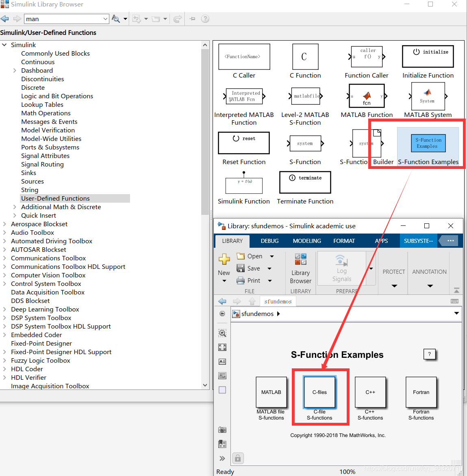
Task: Switch to the FORMAT ribbon tab
Action: click(344, 241)
